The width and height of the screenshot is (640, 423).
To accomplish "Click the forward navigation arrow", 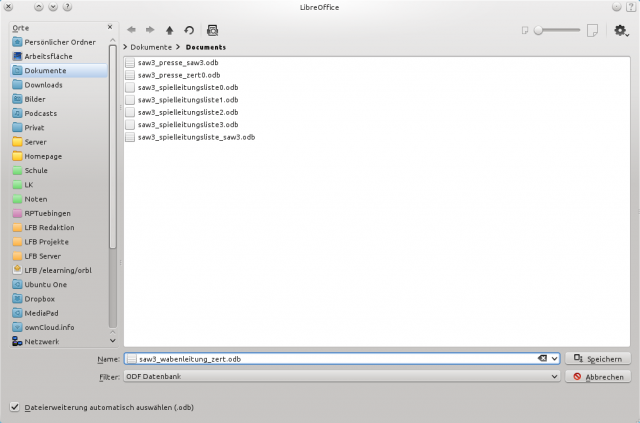I will point(150,30).
